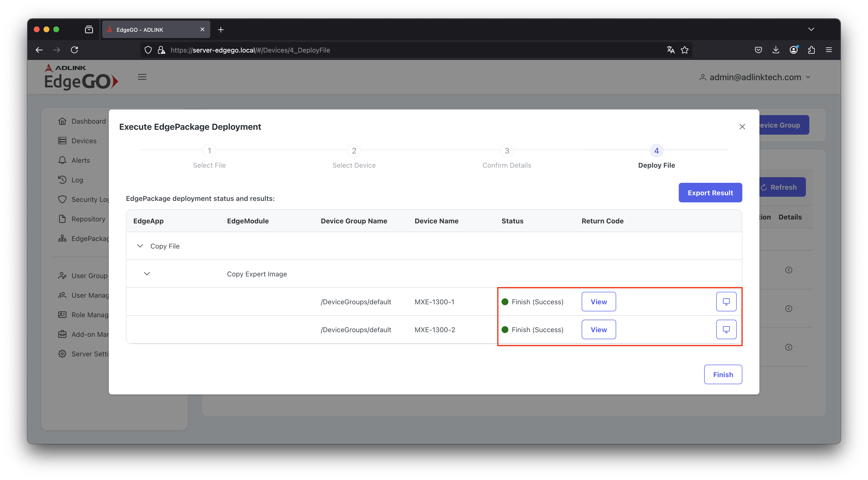
Task: Click the monitor icon for MXE-1300-1
Action: 726,302
